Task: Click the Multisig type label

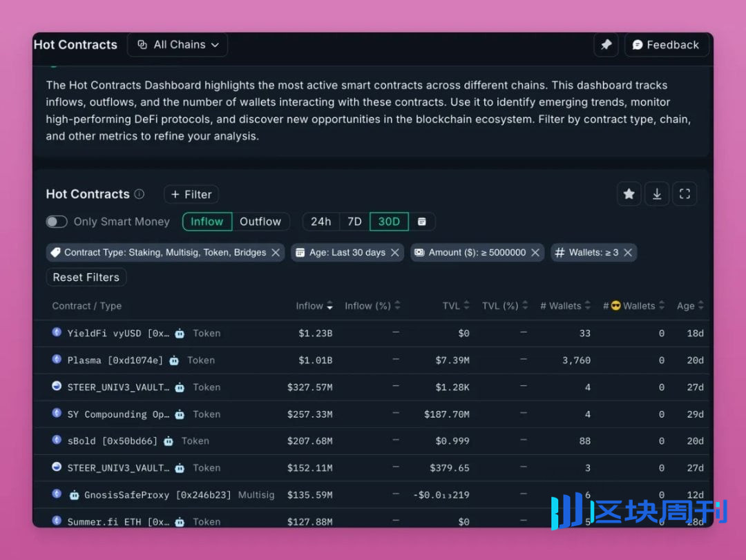Action: pyautogui.click(x=256, y=495)
